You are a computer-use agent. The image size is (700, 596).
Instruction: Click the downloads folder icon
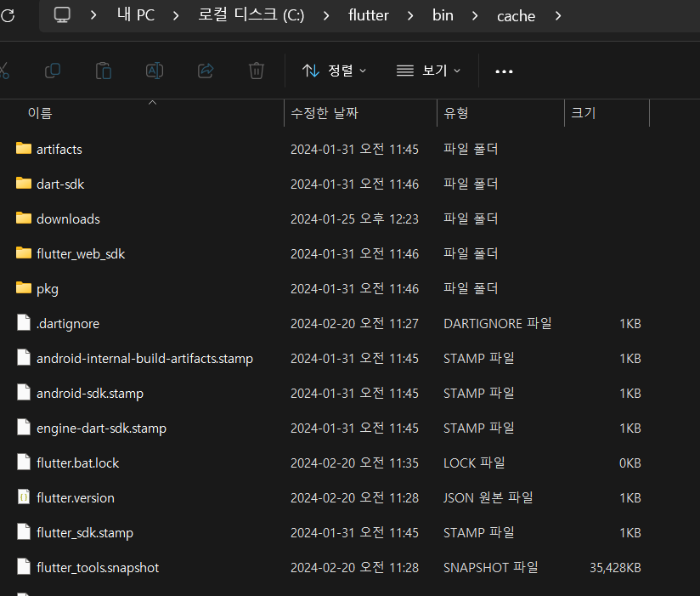(x=24, y=218)
